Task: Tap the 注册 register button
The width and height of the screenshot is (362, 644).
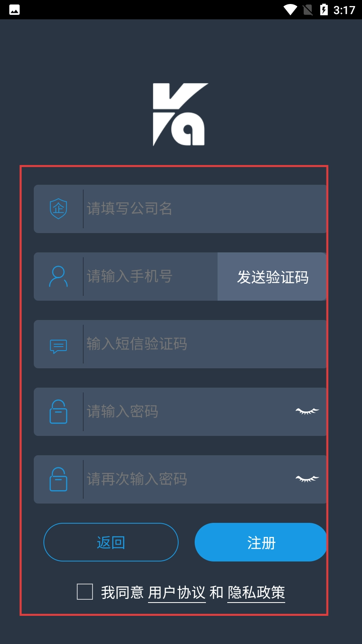Action: coord(261,542)
